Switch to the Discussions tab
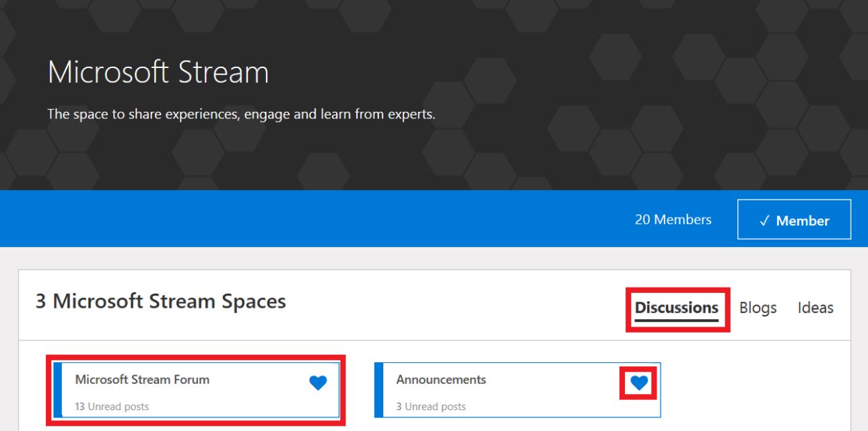868x431 pixels. (677, 308)
